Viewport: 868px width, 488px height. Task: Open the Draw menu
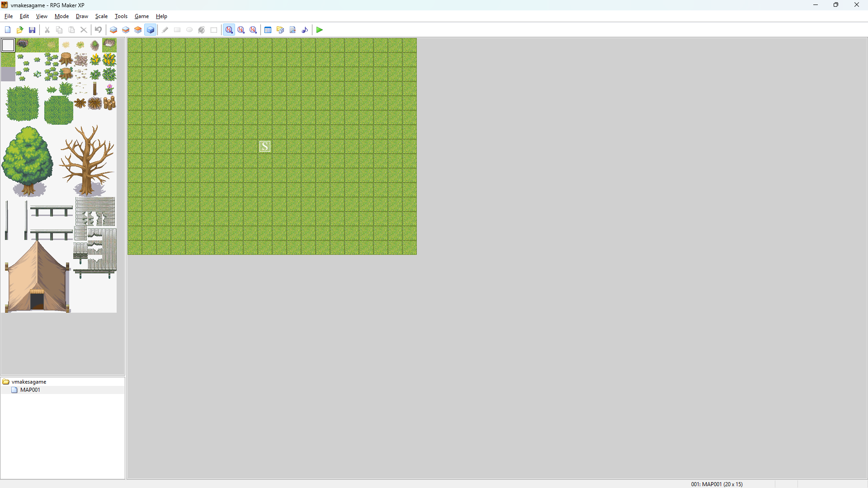[82, 16]
